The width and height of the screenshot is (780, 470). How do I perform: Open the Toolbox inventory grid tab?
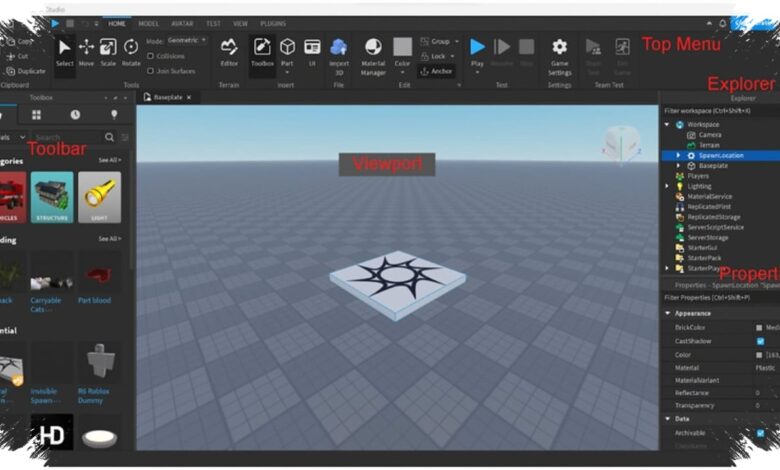tap(36, 115)
